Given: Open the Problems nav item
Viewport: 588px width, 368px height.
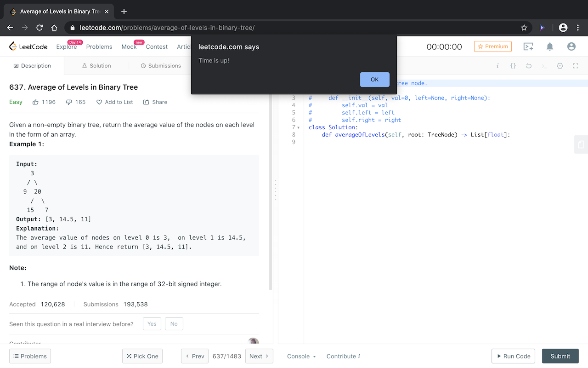Looking at the screenshot, I should [x=99, y=46].
